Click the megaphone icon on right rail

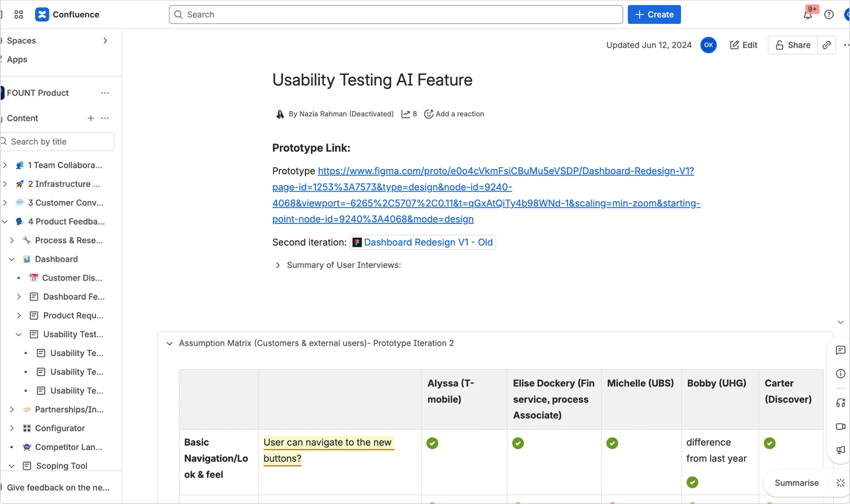(840, 450)
